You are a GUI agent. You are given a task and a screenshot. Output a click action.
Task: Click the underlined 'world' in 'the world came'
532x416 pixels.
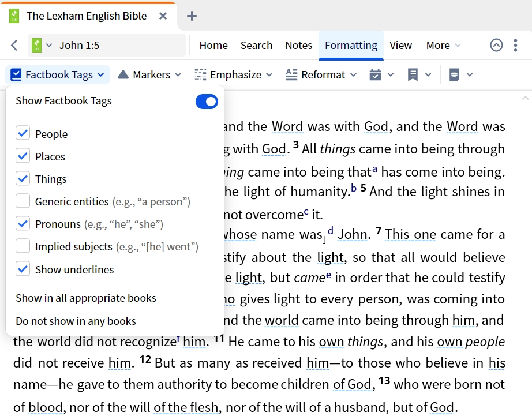pyautogui.click(x=281, y=320)
